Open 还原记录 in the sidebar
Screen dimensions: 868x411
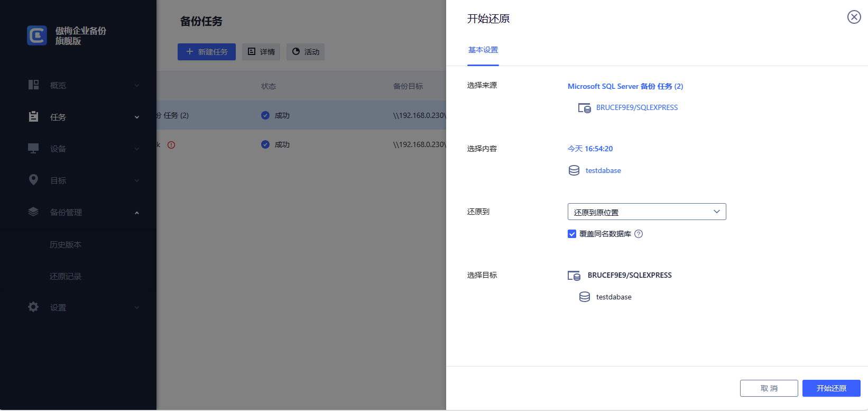pyautogui.click(x=66, y=277)
